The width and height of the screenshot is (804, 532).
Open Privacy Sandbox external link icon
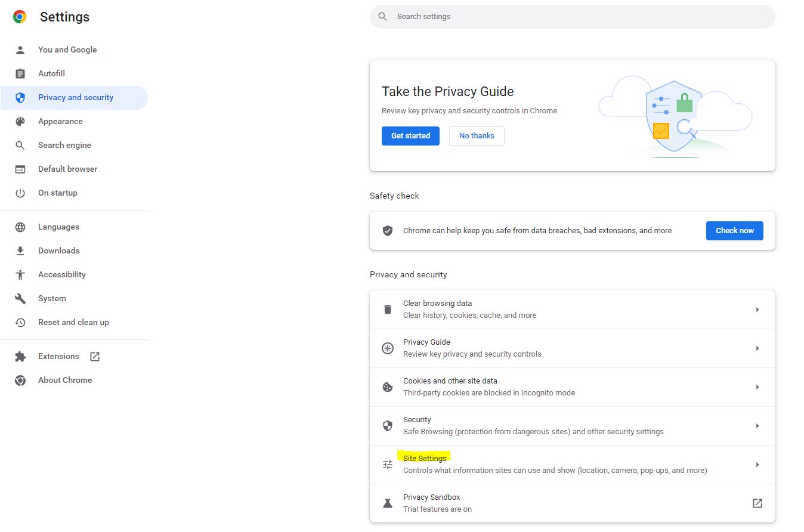757,503
